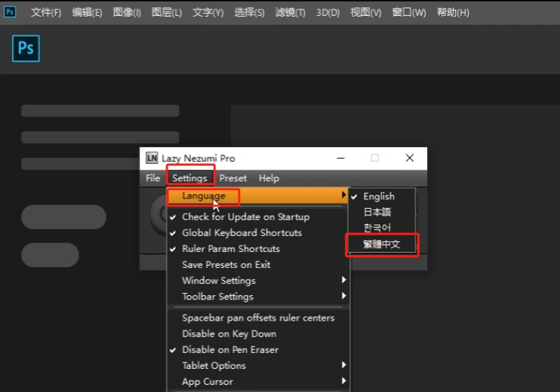Open the Help menu in Lazy Nezumi
560x392 pixels.
point(269,178)
